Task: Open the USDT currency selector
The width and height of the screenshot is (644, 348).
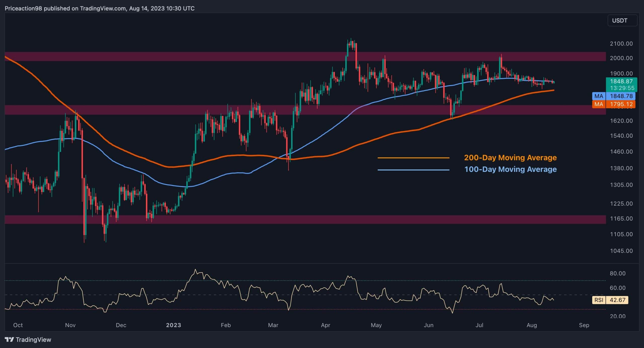Action: (622, 21)
